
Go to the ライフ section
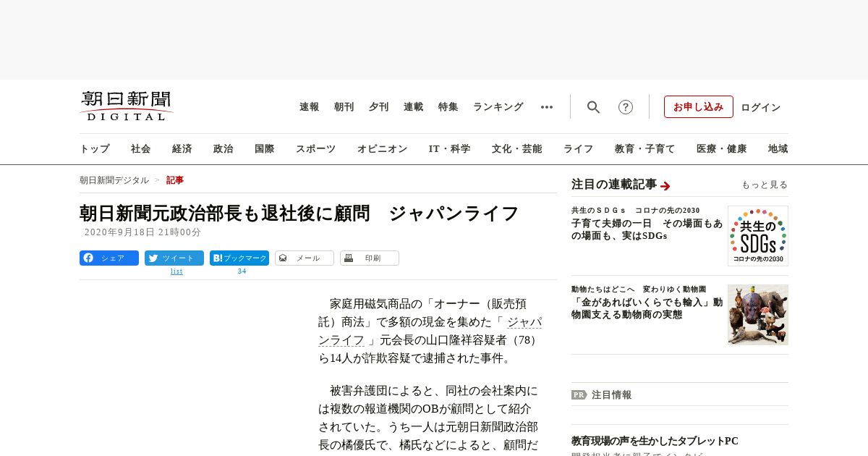[579, 149]
